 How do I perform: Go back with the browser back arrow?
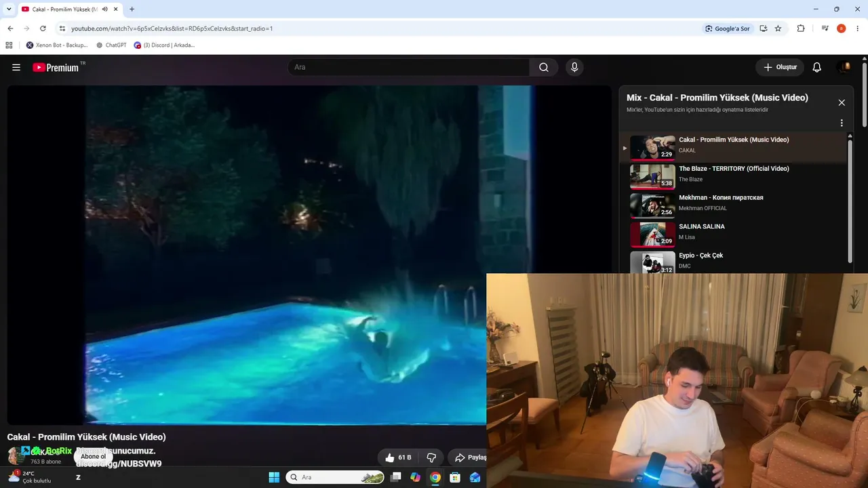click(10, 28)
